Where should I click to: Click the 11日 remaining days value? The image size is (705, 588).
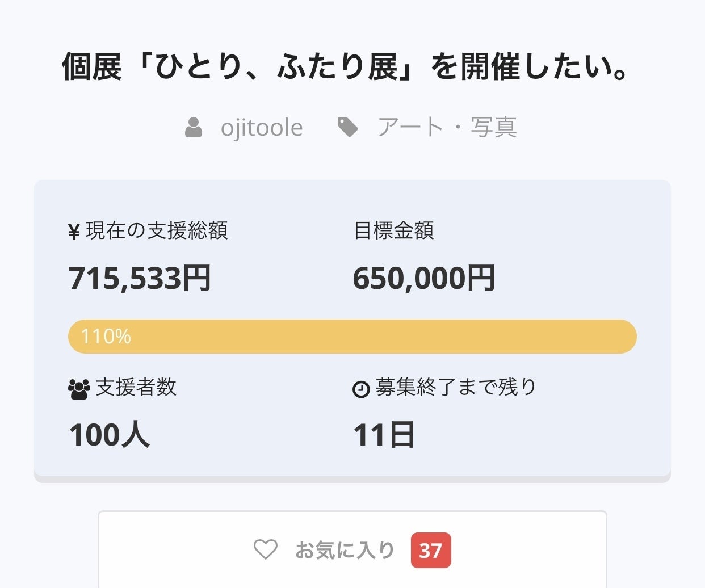384,435
